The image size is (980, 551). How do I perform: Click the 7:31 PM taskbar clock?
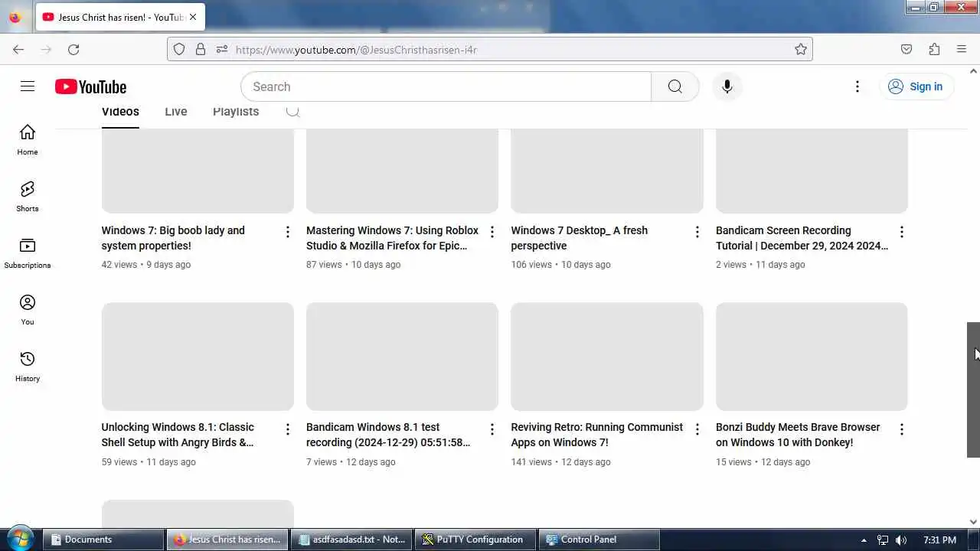point(939,540)
